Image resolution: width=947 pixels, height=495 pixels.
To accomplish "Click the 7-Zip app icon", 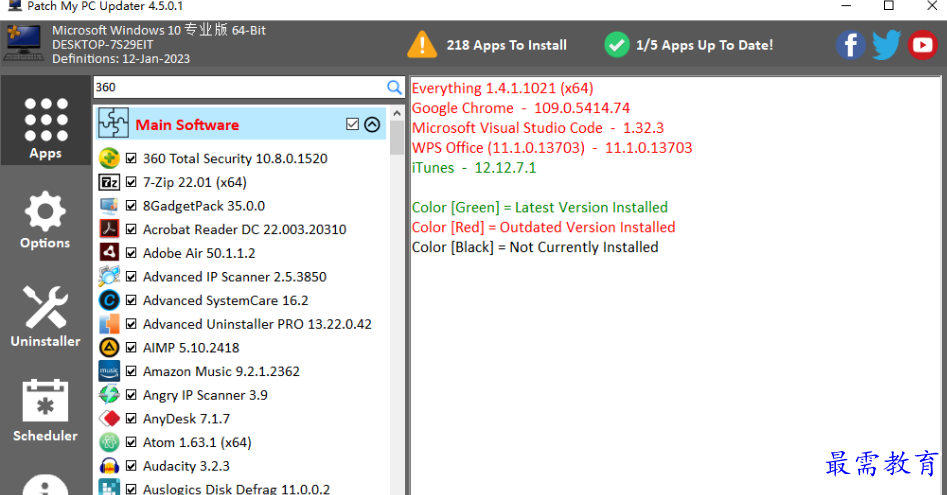I will pyautogui.click(x=109, y=182).
